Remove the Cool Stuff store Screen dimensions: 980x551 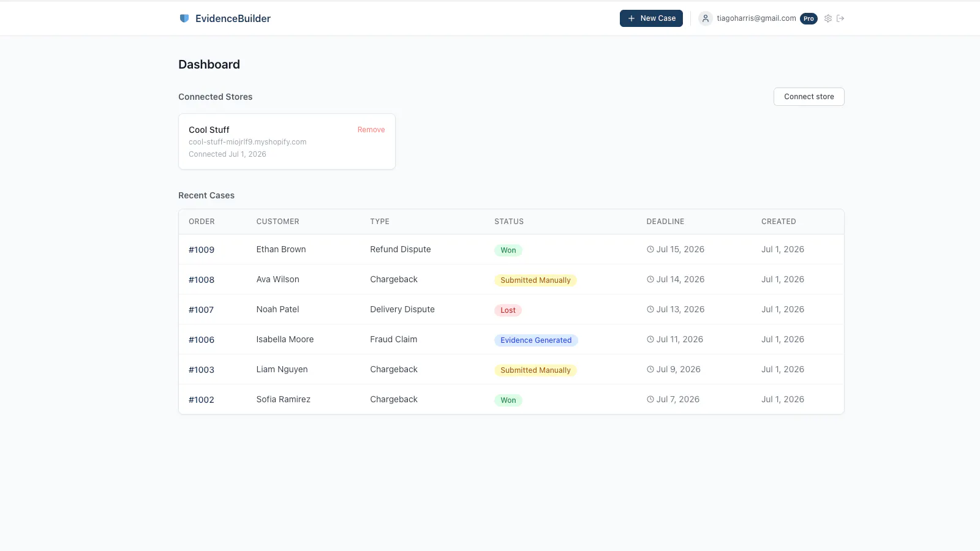coord(371,130)
